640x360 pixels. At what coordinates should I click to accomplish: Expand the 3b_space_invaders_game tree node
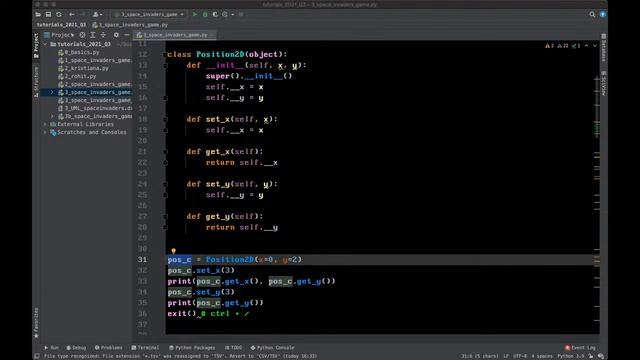pyautogui.click(x=52, y=116)
